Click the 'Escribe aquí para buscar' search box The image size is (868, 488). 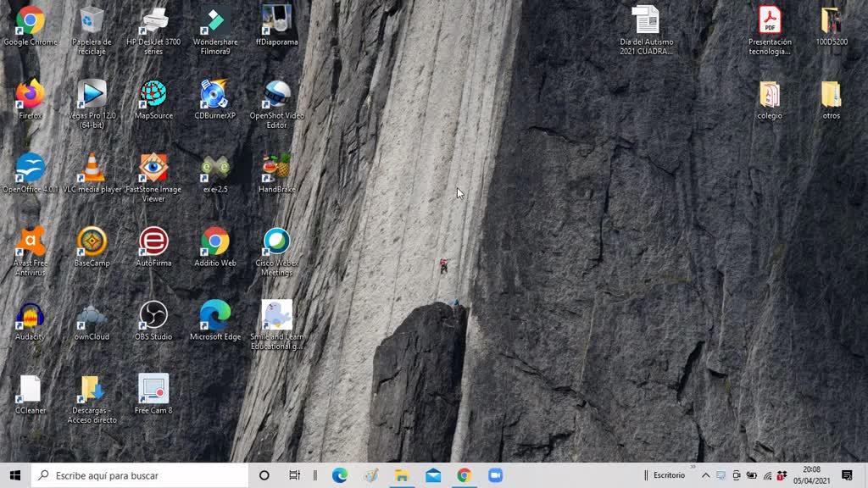point(140,475)
